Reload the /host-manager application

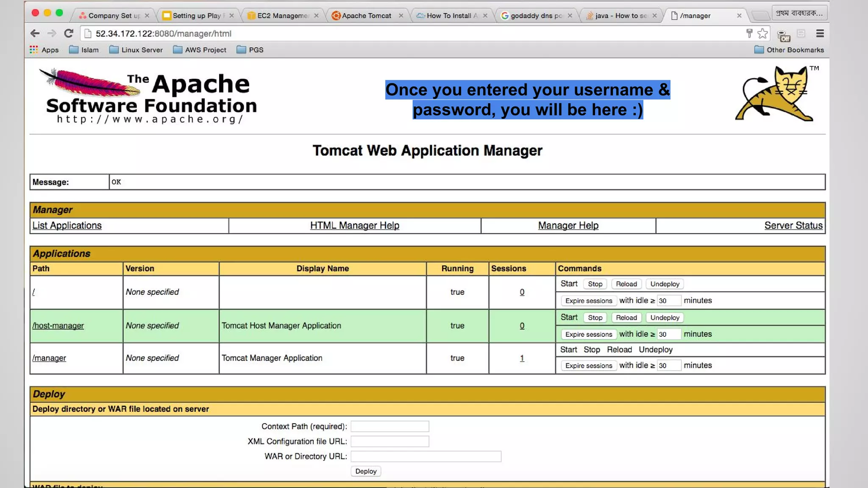(x=626, y=318)
